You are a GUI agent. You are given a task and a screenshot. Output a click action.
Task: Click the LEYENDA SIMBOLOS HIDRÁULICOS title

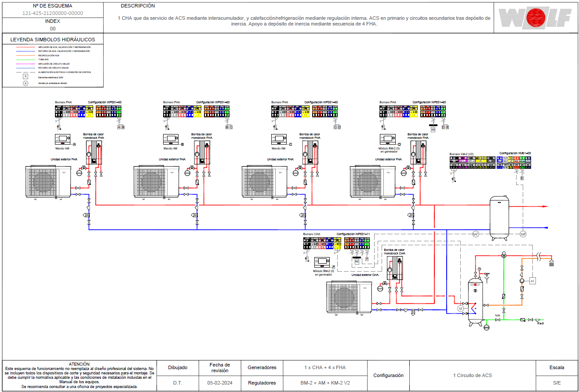(53, 40)
